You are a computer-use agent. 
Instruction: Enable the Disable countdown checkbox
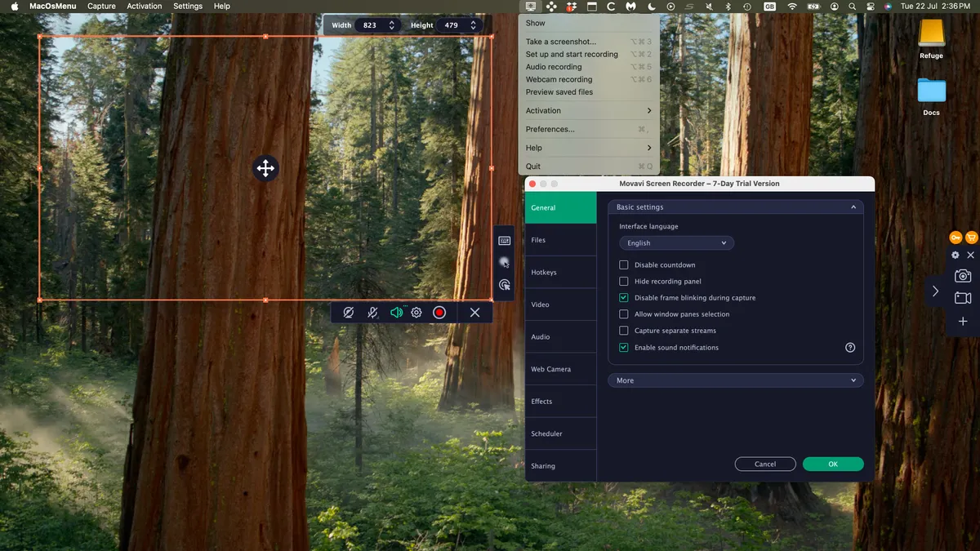[x=624, y=264]
